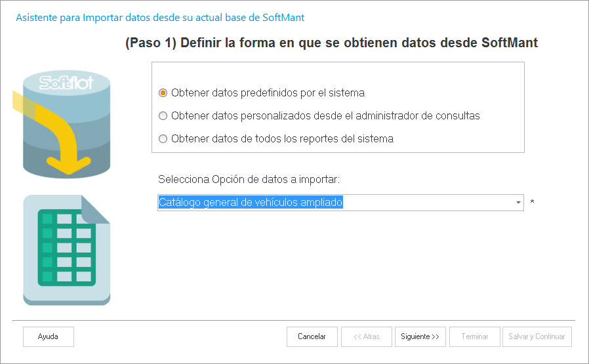Click the '(Paso 1) Definir la forma' heading
Viewport: 589px width, 364px height.
331,43
